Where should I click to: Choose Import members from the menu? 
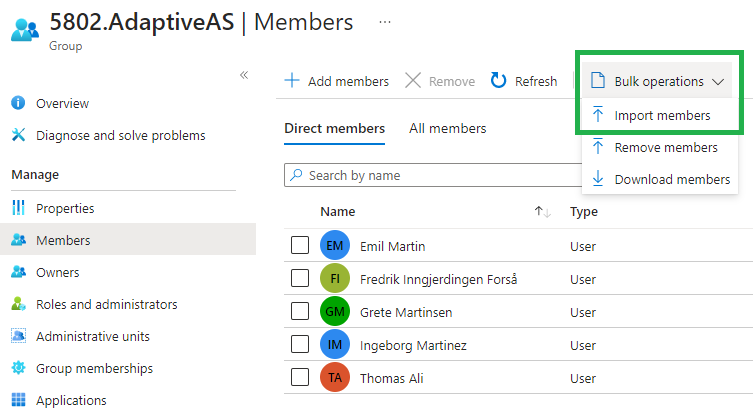coord(659,115)
